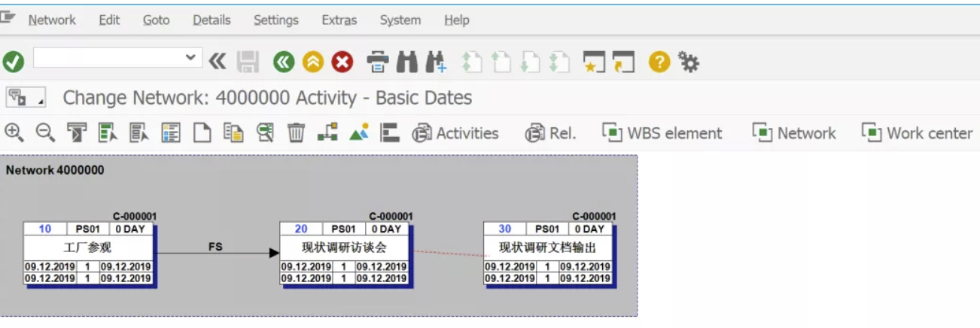The image size is (980, 328).
Task: Open the Help menu
Action: pyautogui.click(x=457, y=20)
